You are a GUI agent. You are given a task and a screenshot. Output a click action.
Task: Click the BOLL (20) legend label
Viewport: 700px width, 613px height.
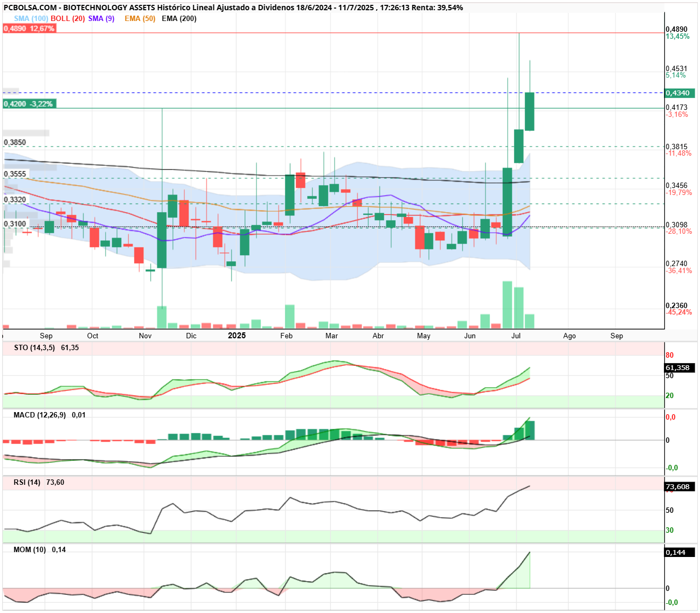[x=68, y=18]
